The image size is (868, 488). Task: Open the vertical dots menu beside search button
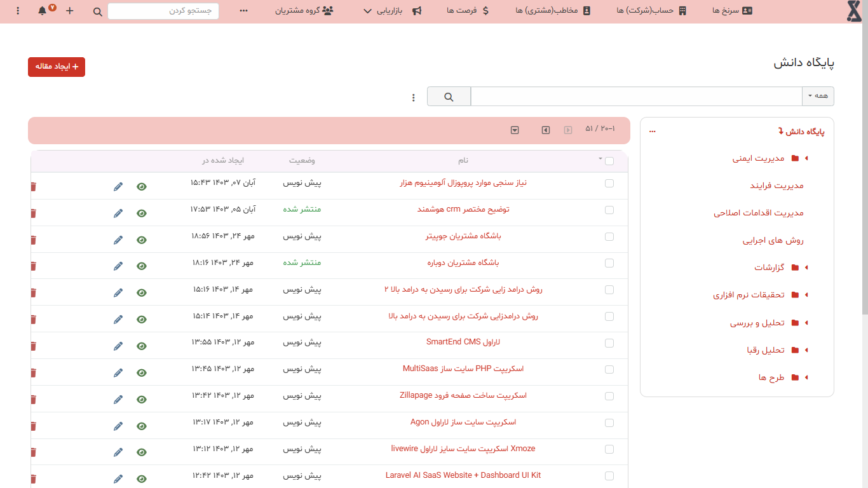(414, 97)
